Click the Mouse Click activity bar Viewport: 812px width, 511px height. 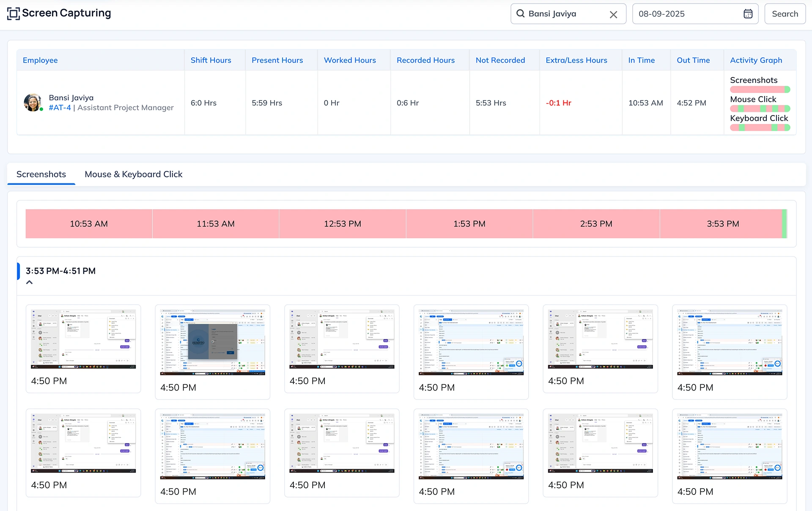click(760, 109)
